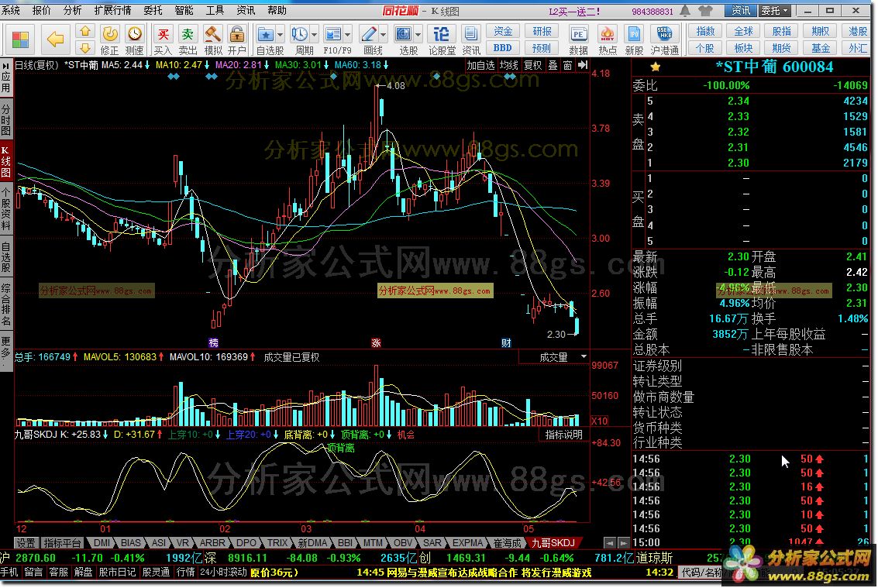Click the 指数 button
Image resolution: width=878 pixels, height=588 pixels.
click(x=705, y=31)
